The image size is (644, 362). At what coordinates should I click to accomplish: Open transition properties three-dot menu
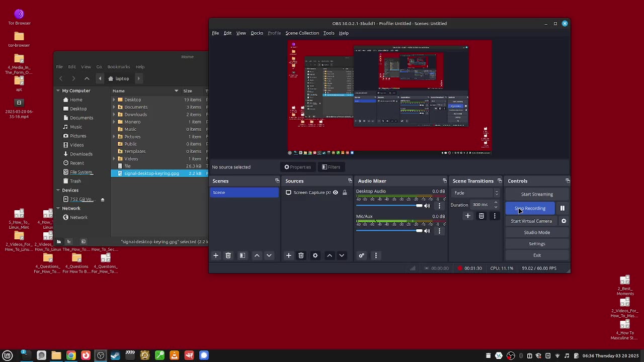point(495,216)
